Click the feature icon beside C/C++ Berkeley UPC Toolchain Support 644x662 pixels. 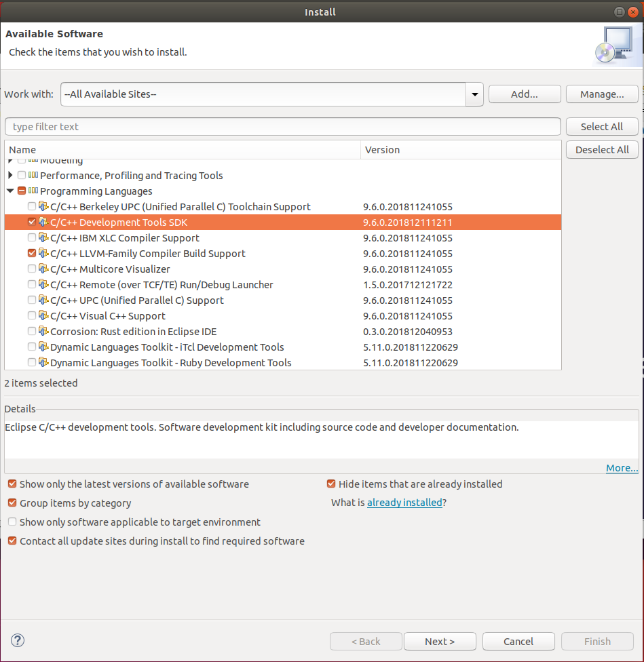coord(43,206)
